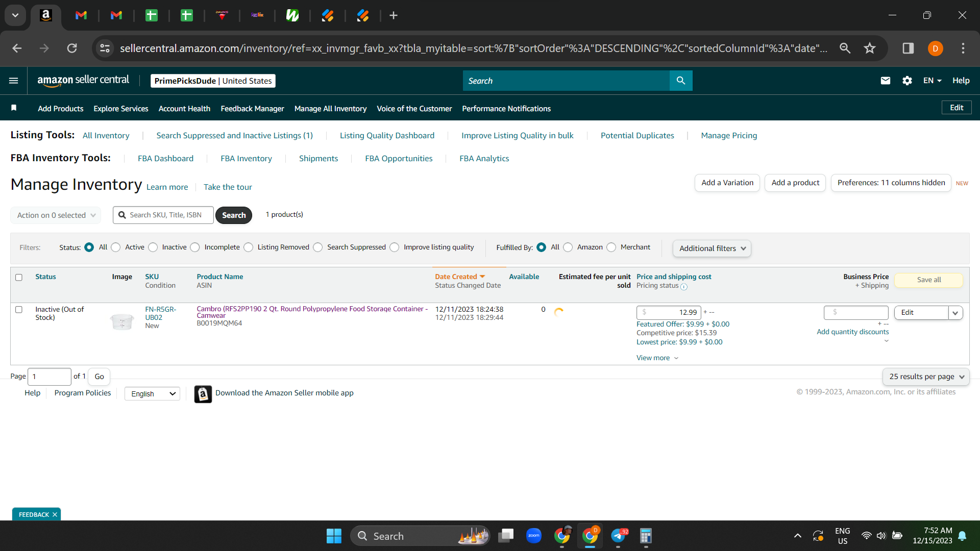The image size is (980, 551).
Task: Check the select-all header checkbox
Action: pos(19,278)
